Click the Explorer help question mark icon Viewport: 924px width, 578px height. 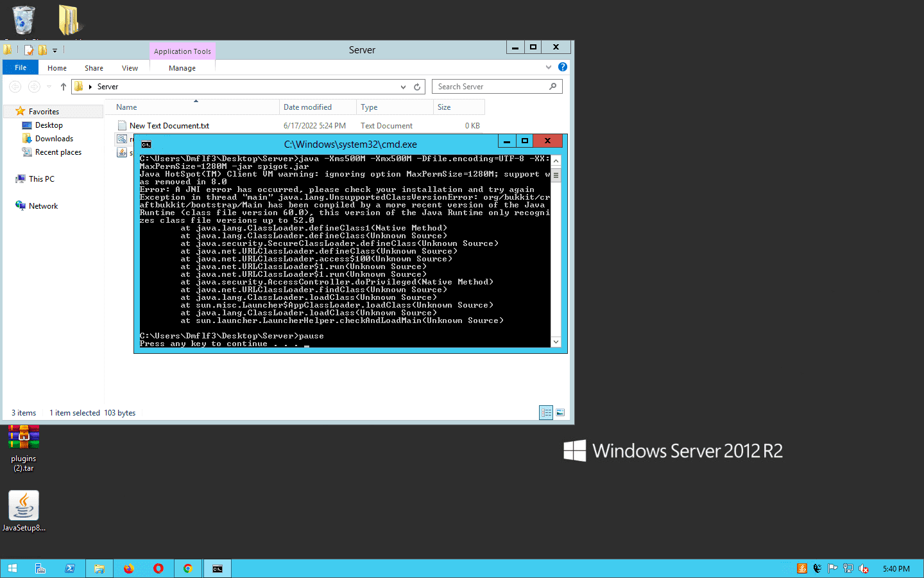coord(563,67)
